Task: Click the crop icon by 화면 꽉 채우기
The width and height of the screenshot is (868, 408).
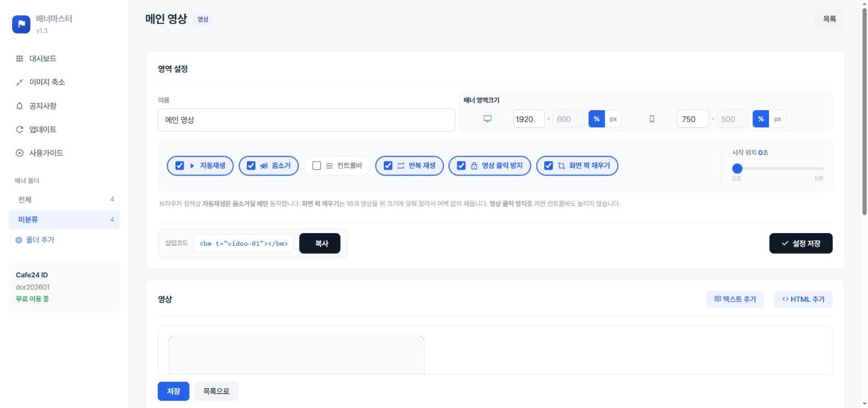Action: (561, 166)
